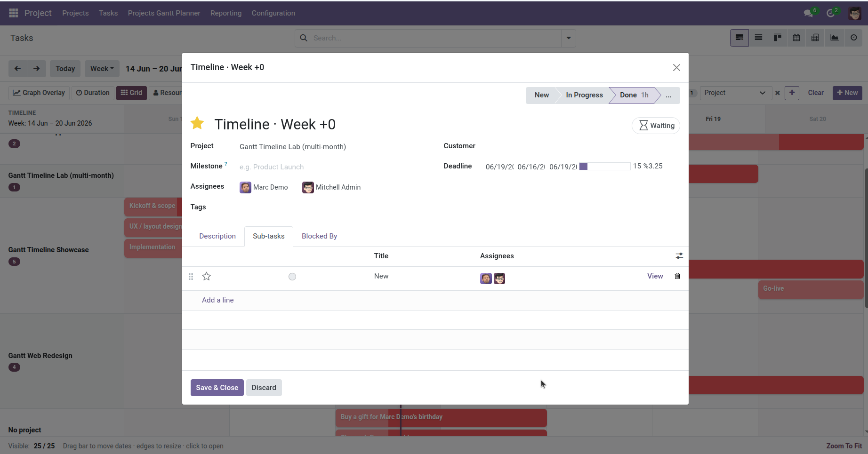868x454 pixels.
Task: Switch to the pivot view icon
Action: tap(815, 38)
